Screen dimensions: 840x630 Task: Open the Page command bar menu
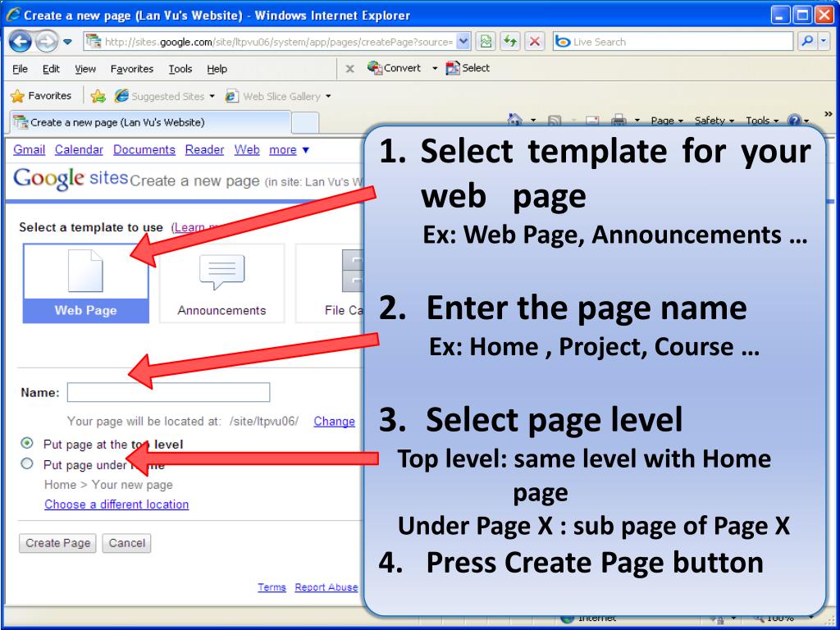coord(667,121)
